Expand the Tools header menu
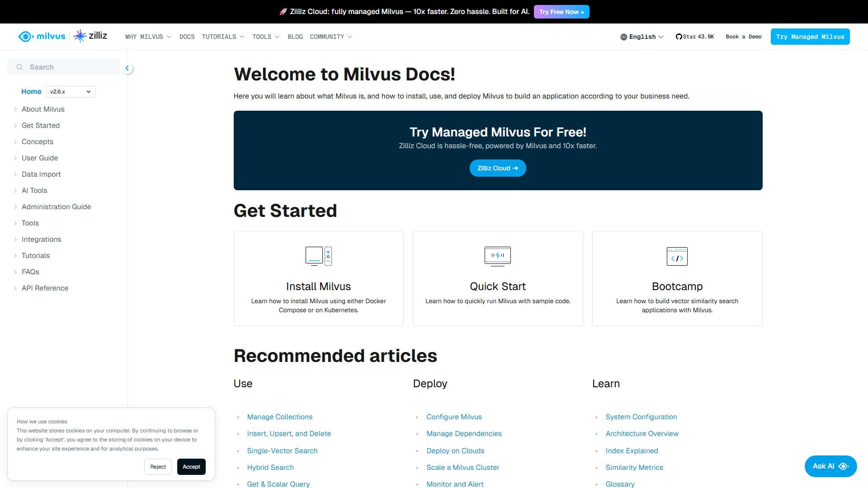This screenshot has height=488, width=868. [x=266, y=37]
